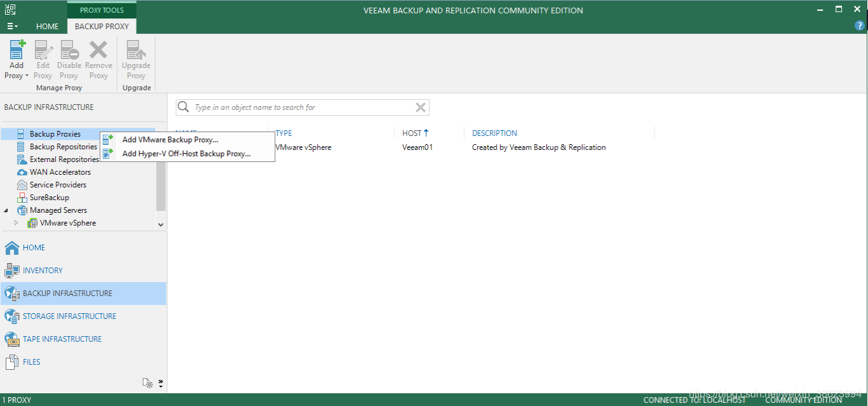Click the TAPE INFRASTRUCTURE cassette icon
Screen dimensions: 868x406
(12, 339)
